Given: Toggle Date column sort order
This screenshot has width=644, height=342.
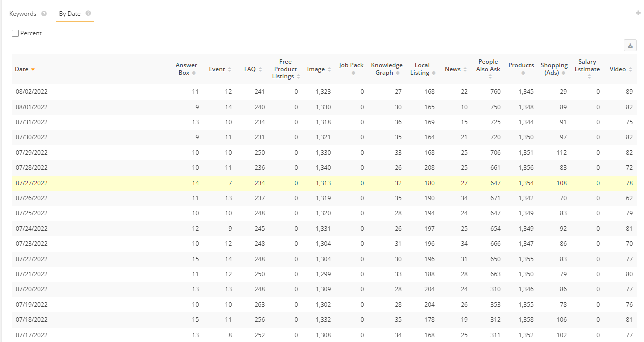Looking at the screenshot, I should (25, 69).
